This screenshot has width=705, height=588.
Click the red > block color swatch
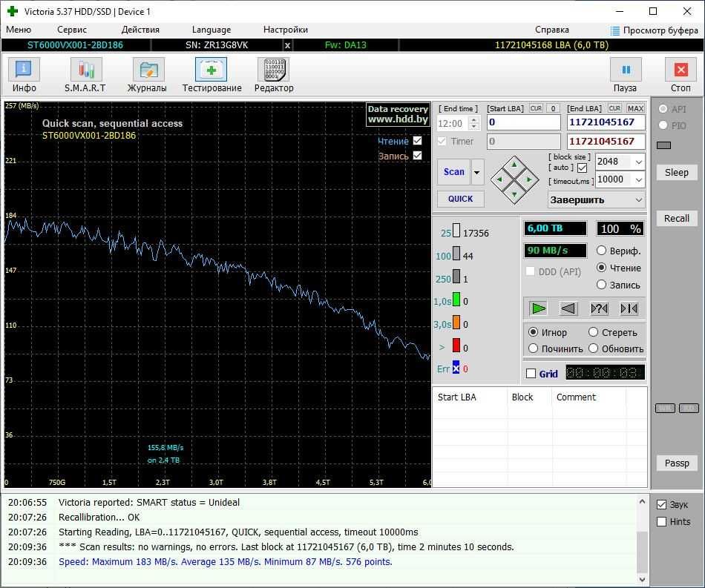point(456,346)
